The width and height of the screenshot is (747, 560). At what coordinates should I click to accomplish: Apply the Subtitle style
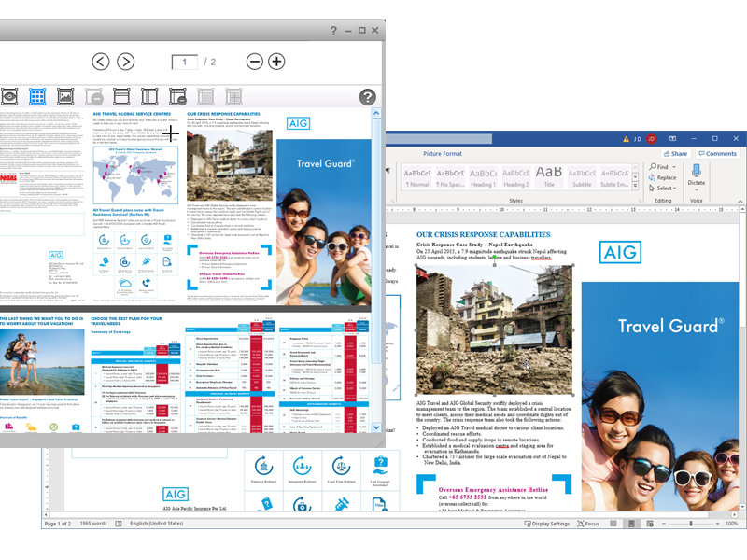582,177
